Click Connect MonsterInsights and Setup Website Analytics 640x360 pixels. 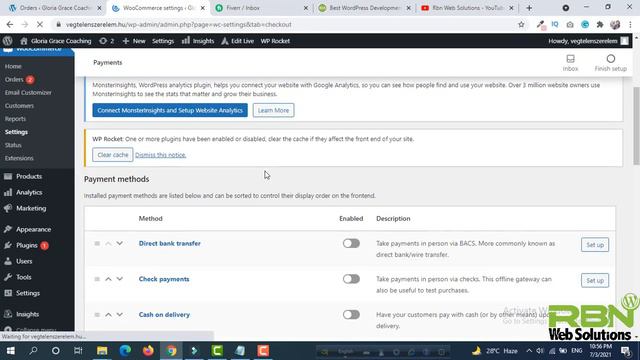[170, 110]
